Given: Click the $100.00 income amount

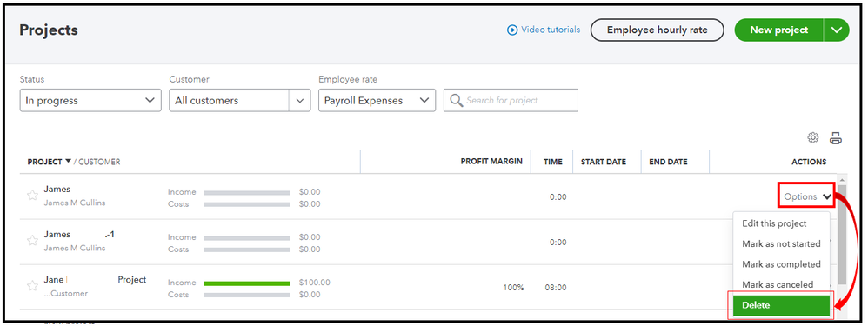Looking at the screenshot, I should click(315, 283).
